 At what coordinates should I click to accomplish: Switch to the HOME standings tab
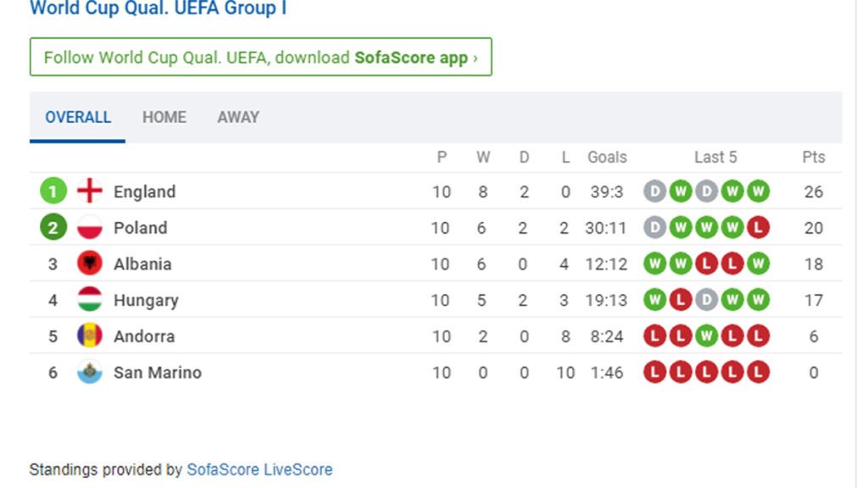(164, 117)
